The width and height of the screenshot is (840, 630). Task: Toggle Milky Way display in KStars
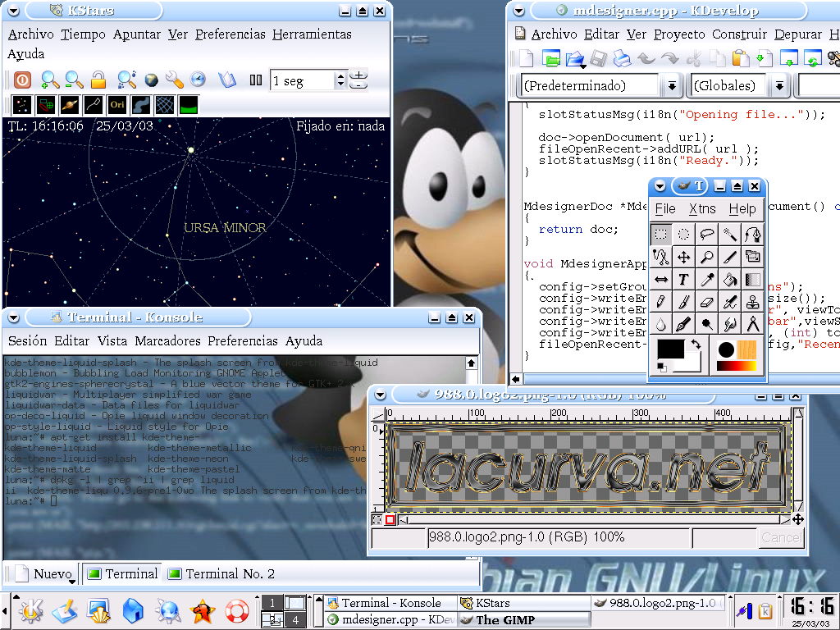tap(141, 105)
